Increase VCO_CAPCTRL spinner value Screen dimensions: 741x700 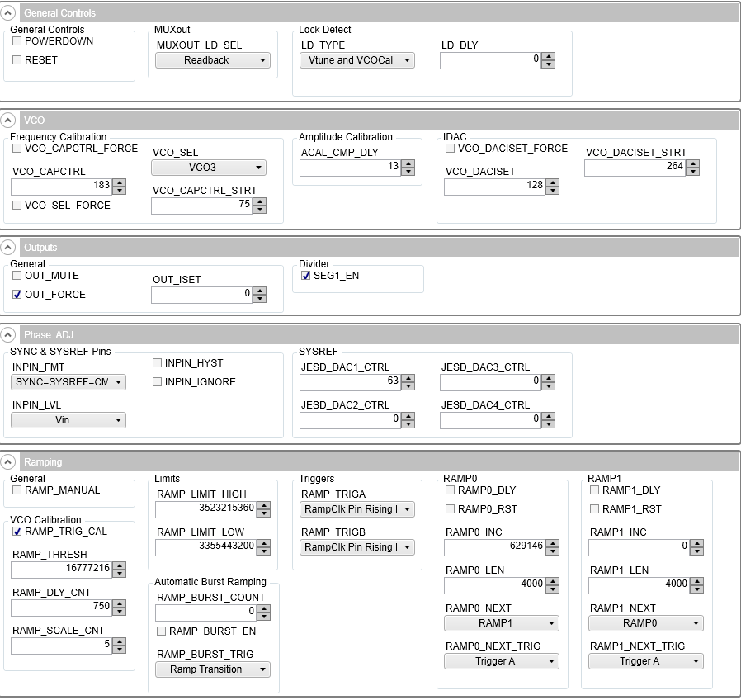tap(119, 183)
